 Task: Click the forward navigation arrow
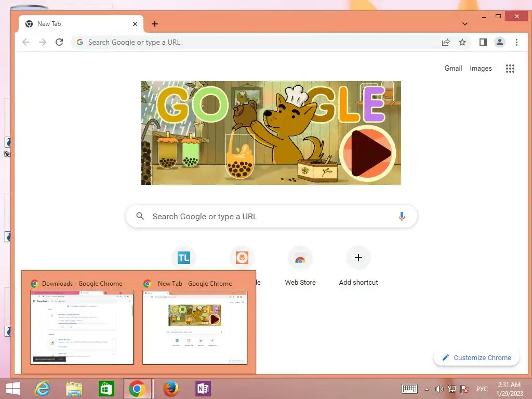tap(43, 43)
